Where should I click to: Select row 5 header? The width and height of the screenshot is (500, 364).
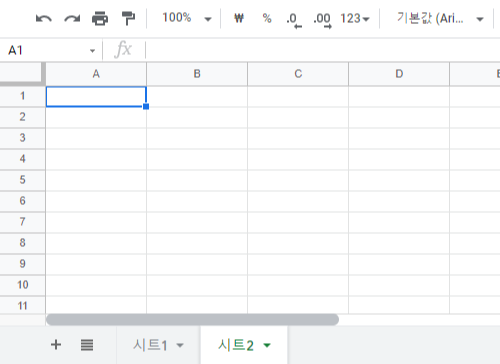pos(22,180)
